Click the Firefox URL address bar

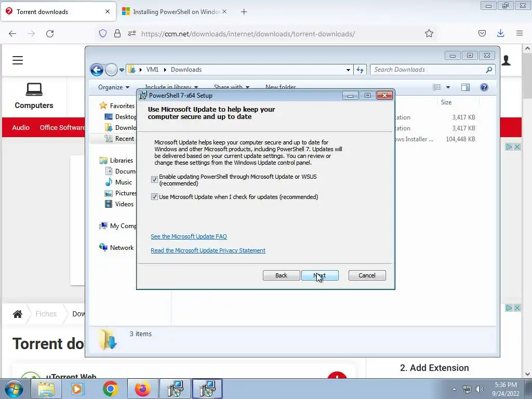[x=248, y=34]
